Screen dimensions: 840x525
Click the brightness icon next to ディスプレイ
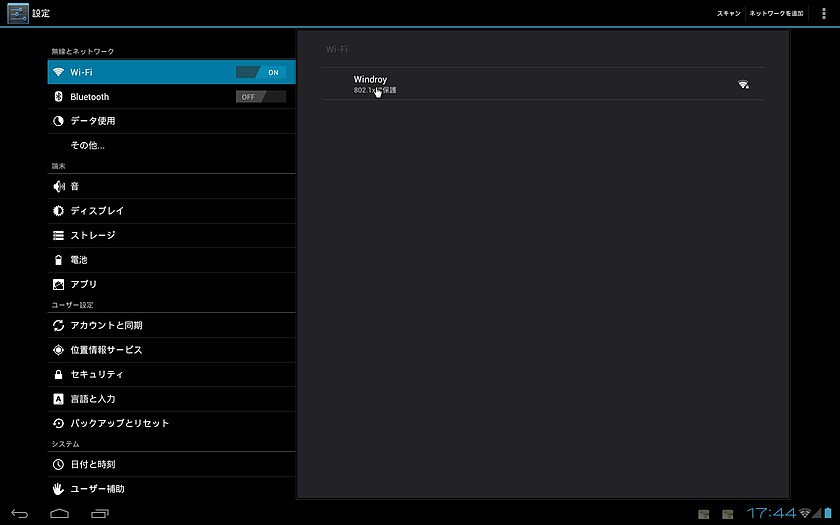pos(58,211)
